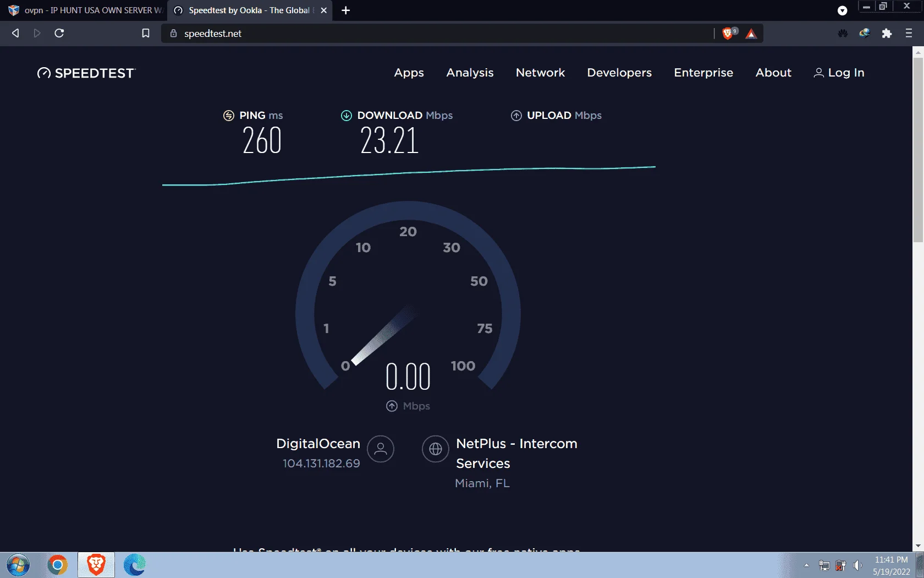Viewport: 924px width, 578px height.
Task: Click the Speedtest logo
Action: [x=86, y=73]
